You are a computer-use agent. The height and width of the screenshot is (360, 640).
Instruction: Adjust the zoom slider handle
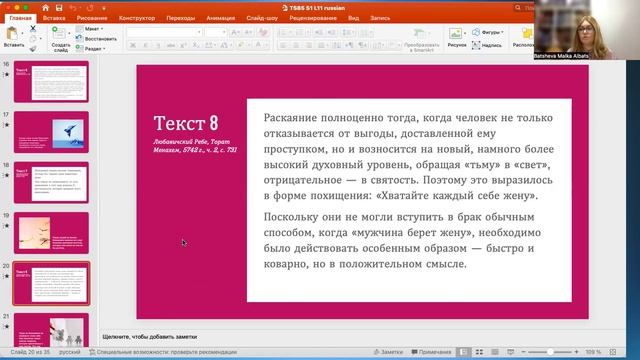(550, 352)
